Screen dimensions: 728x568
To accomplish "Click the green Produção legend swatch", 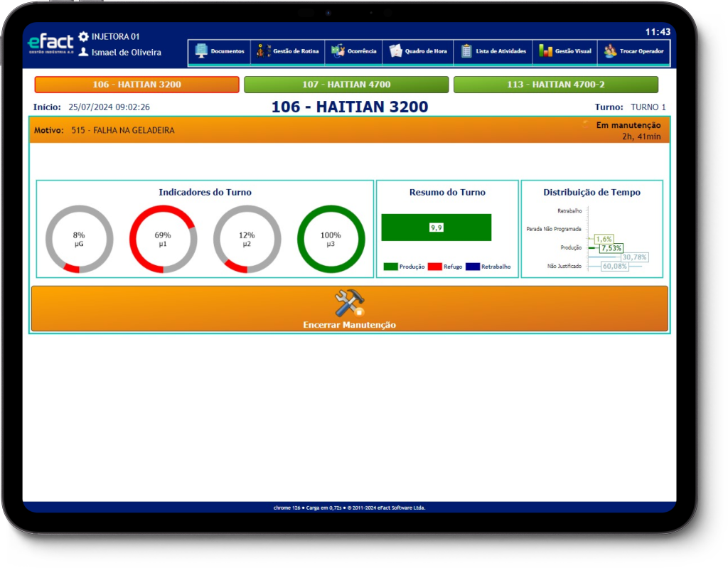I will pos(390,267).
